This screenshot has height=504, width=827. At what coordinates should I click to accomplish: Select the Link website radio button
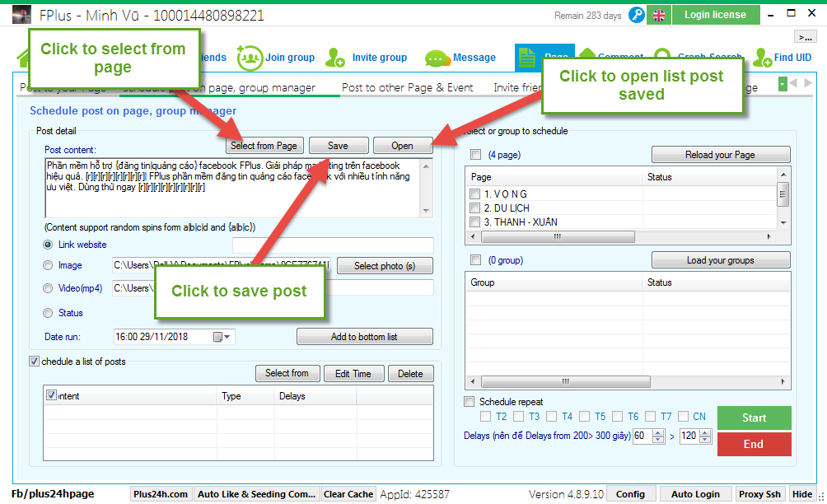pyautogui.click(x=48, y=245)
